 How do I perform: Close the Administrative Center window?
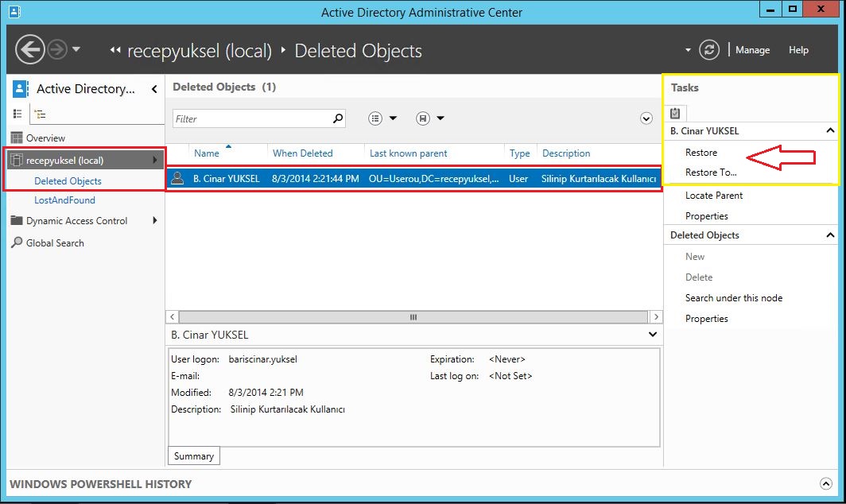[821, 10]
